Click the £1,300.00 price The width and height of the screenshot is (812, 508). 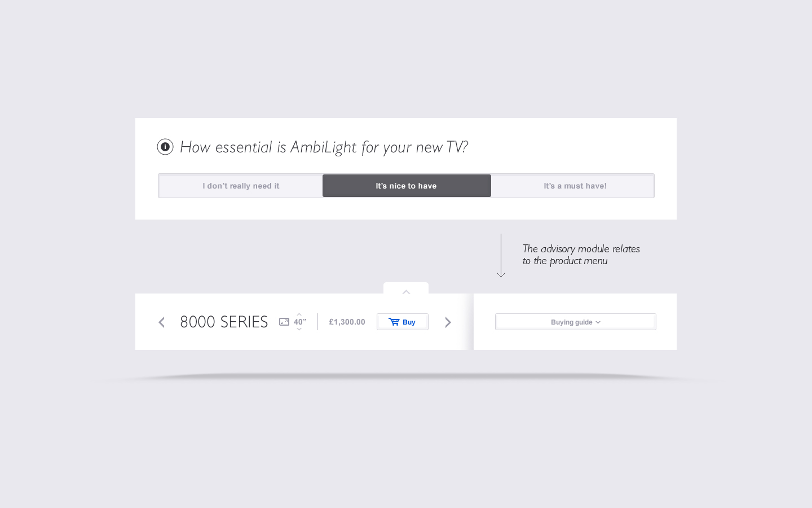point(347,322)
